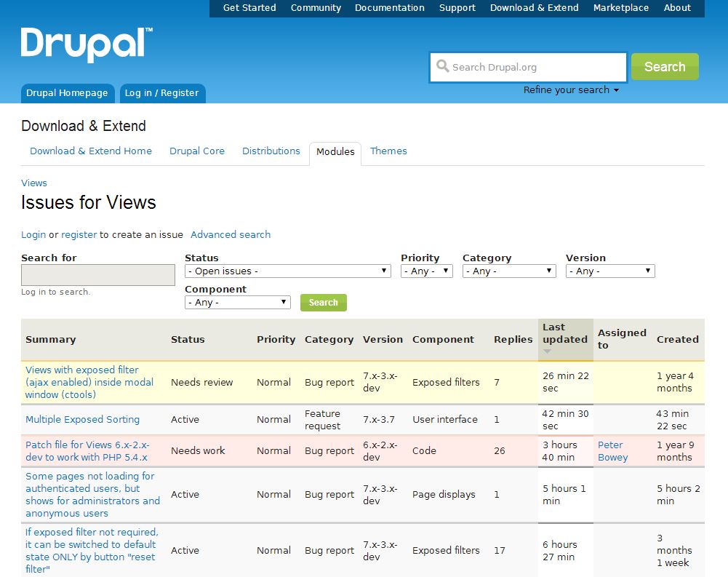Go to Drupal Homepage
The width and height of the screenshot is (728, 577).
tap(68, 93)
